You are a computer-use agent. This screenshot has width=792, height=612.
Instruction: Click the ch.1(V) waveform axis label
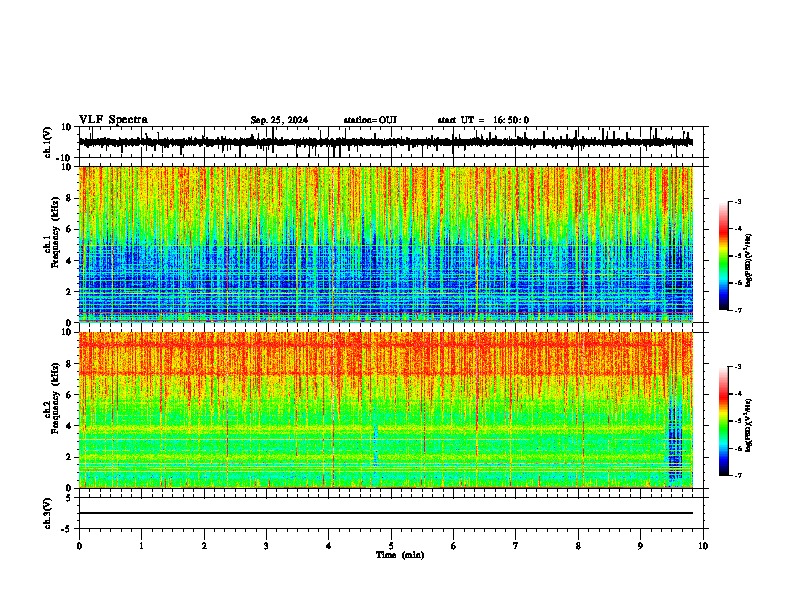47,142
